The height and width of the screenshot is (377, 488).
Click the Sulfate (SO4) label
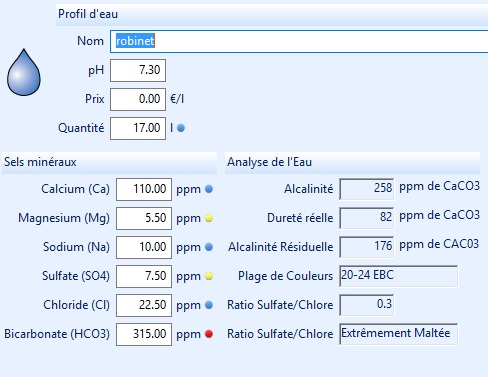click(x=76, y=276)
